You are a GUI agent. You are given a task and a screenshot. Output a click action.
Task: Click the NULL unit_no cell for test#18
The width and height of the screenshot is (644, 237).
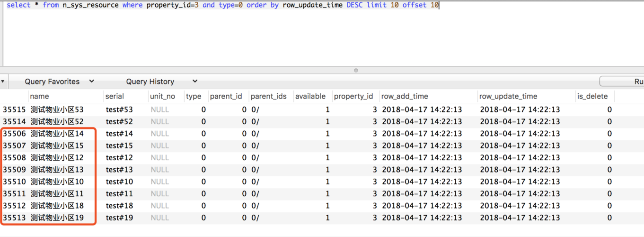pyautogui.click(x=159, y=206)
